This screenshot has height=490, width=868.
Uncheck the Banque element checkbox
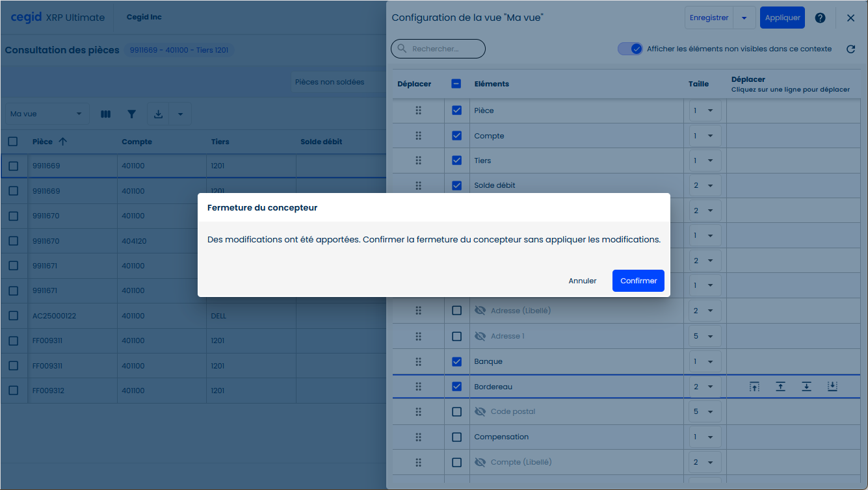[456, 361]
